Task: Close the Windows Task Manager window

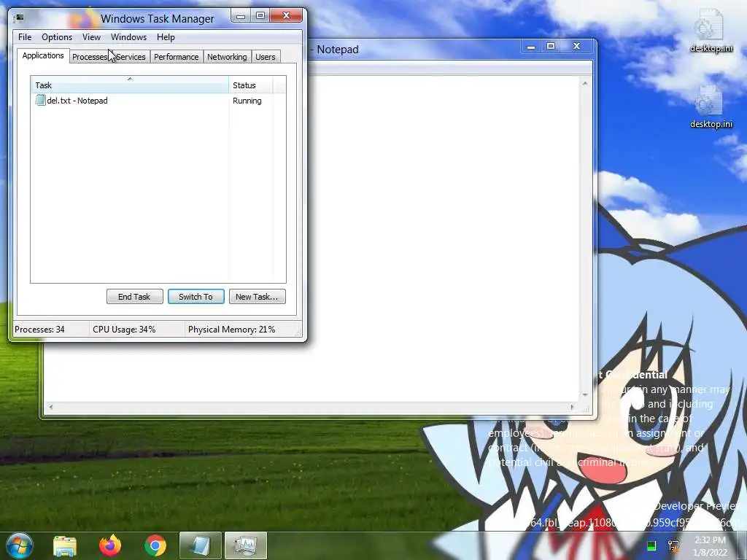Action: [286, 16]
